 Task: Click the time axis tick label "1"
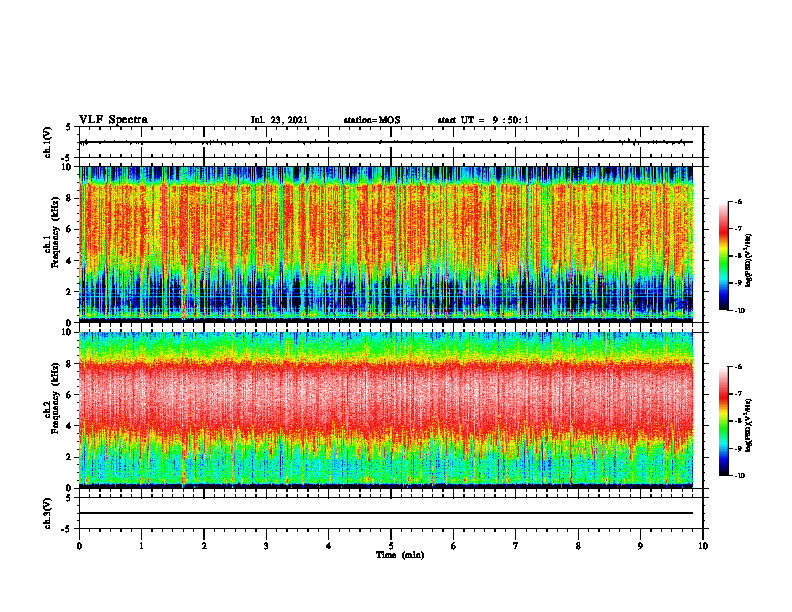[x=141, y=546]
